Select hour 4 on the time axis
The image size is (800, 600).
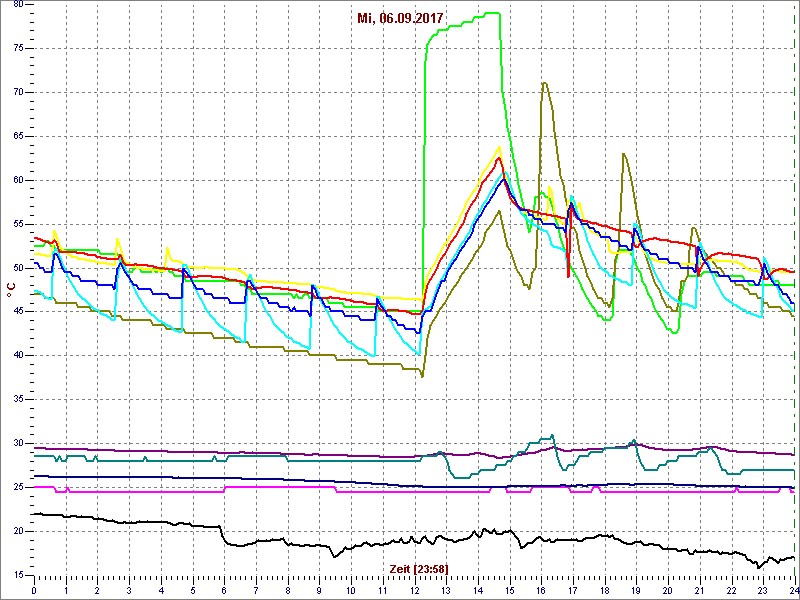click(x=161, y=590)
